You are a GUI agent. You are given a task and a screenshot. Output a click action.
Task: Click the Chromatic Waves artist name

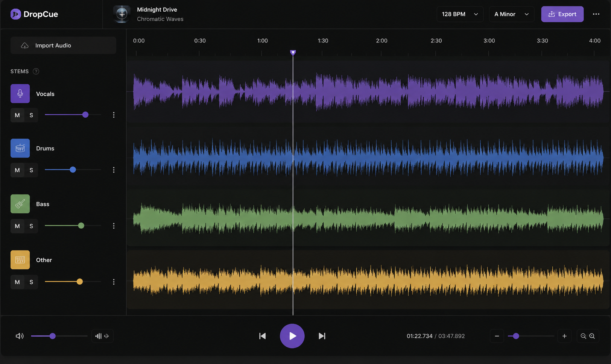pos(160,19)
